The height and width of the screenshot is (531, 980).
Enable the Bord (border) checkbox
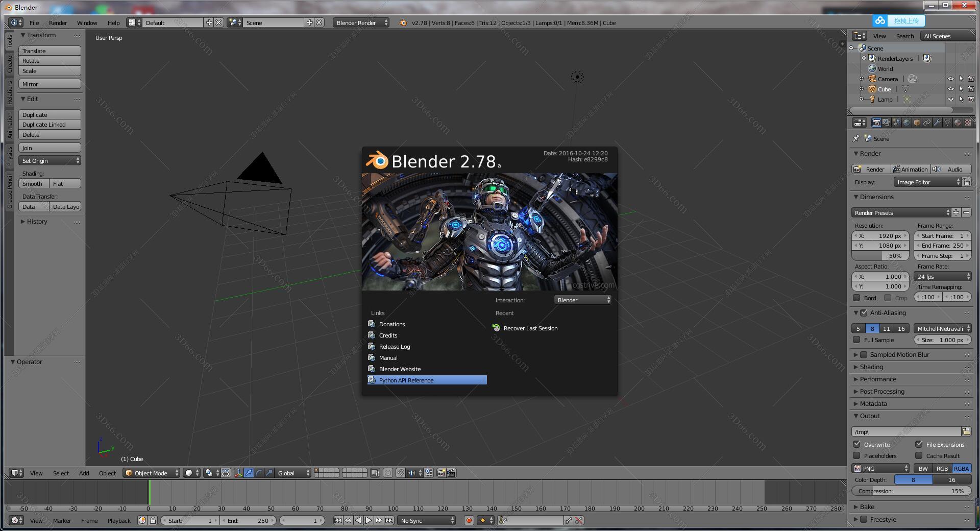coord(856,298)
